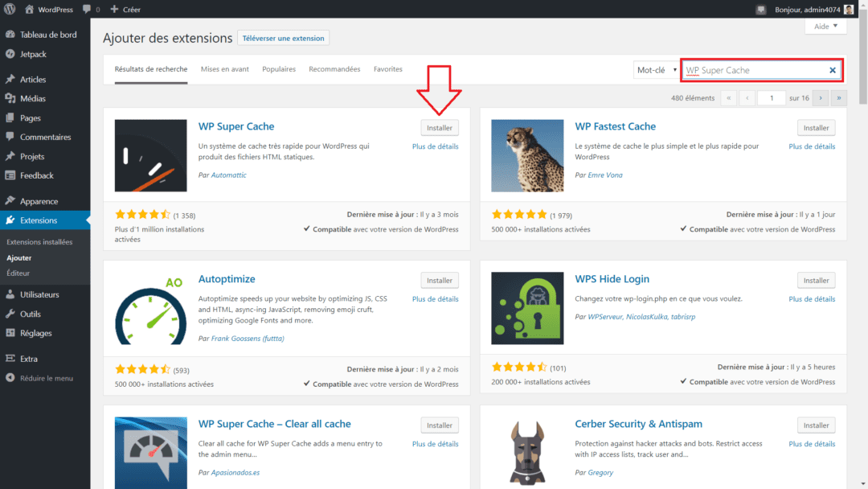The height and width of the screenshot is (489, 868).
Task: Switch to Recommandées tab
Action: point(334,69)
